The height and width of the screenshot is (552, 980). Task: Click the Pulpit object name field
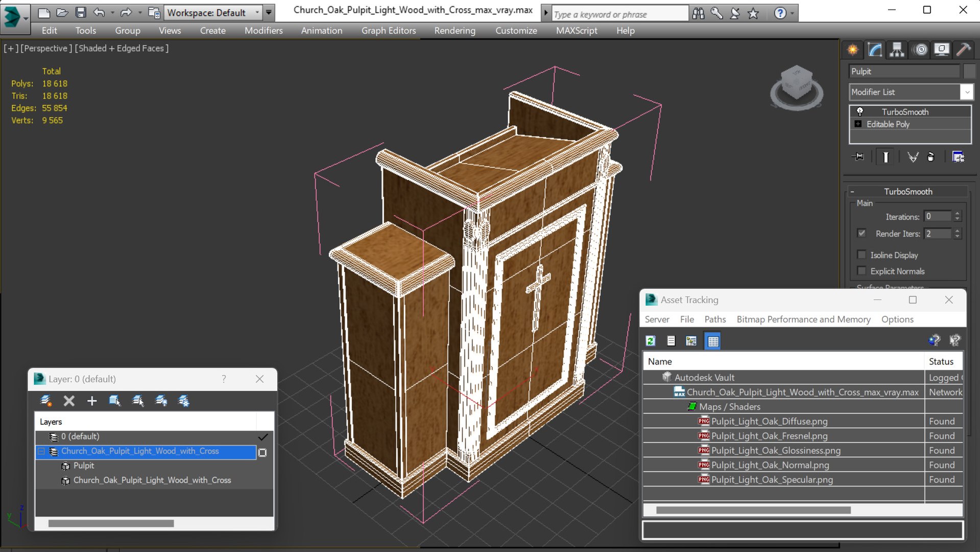pos(904,72)
